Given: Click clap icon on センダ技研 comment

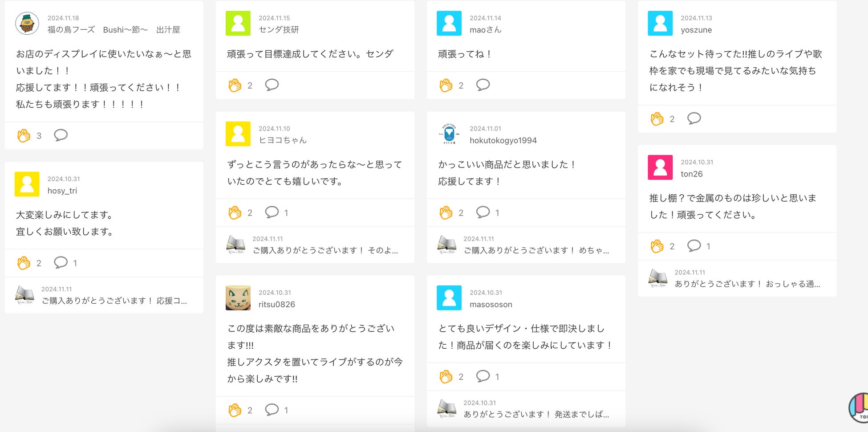Looking at the screenshot, I should coord(235,85).
